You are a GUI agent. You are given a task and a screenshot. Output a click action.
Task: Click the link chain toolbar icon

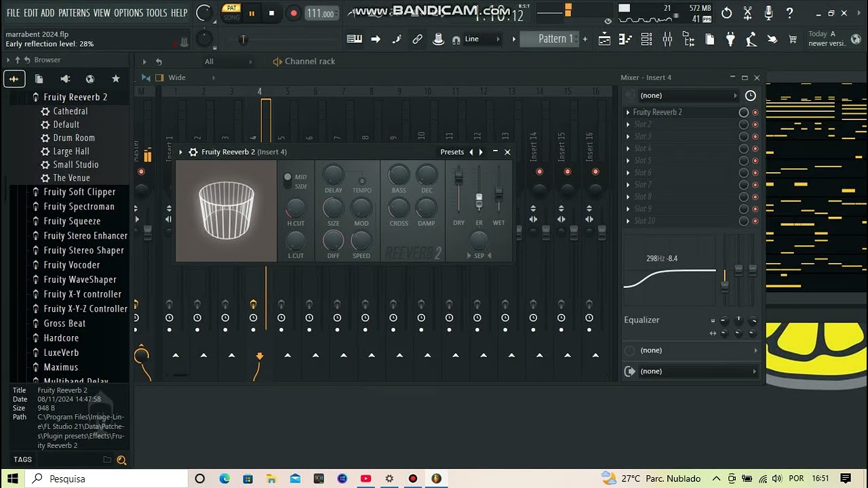[418, 39]
